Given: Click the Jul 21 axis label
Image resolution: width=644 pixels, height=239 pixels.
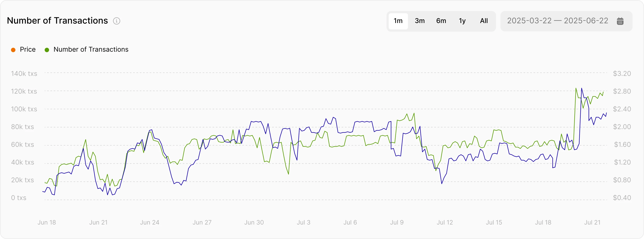Looking at the screenshot, I should (593, 223).
